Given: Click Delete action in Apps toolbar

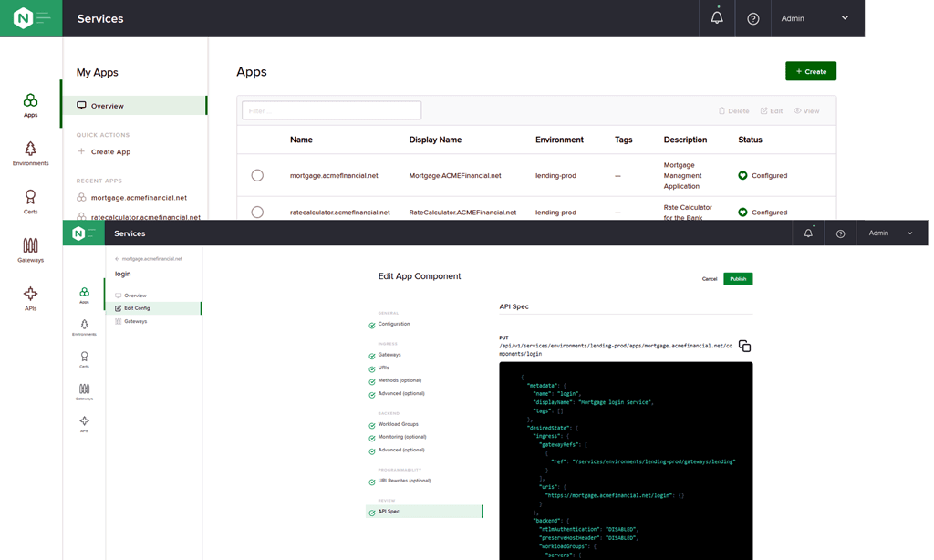Looking at the screenshot, I should [734, 110].
